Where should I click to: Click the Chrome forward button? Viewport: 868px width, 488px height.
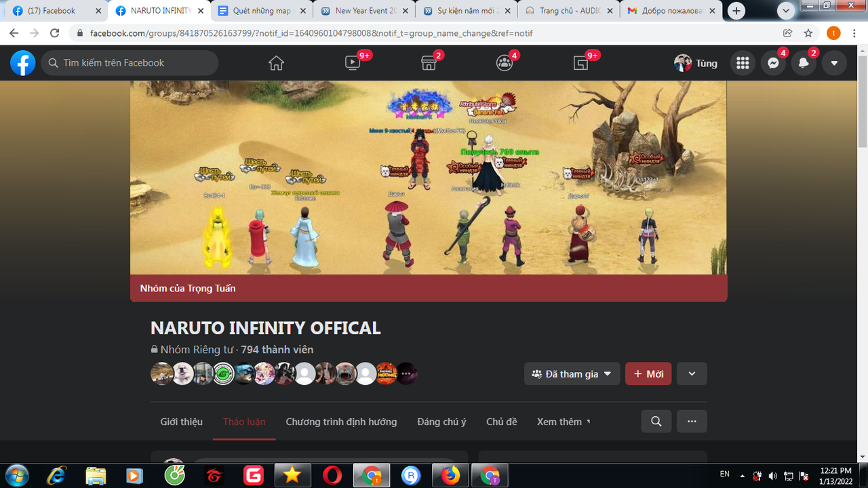pos(35,33)
